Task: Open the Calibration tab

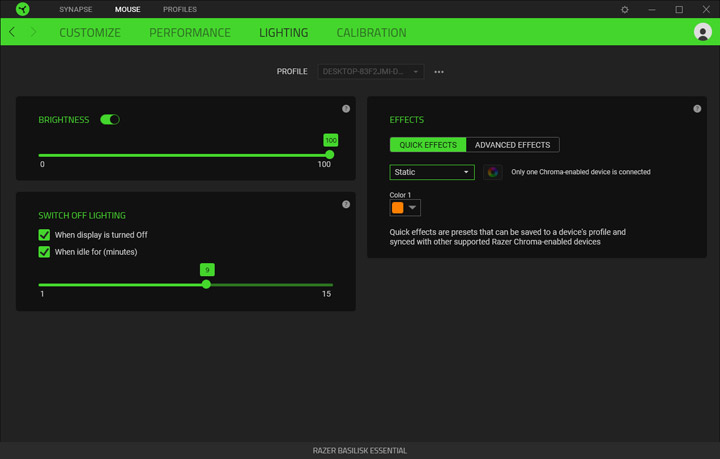Action: [371, 33]
